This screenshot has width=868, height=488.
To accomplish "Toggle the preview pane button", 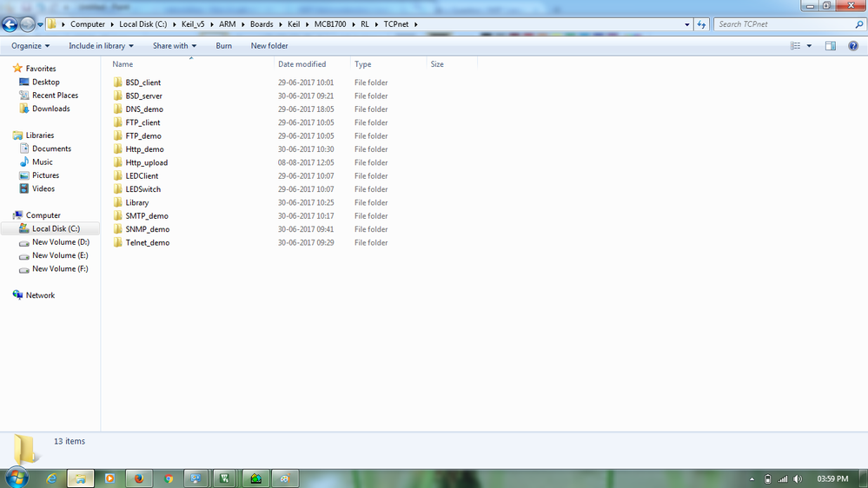I will point(831,46).
